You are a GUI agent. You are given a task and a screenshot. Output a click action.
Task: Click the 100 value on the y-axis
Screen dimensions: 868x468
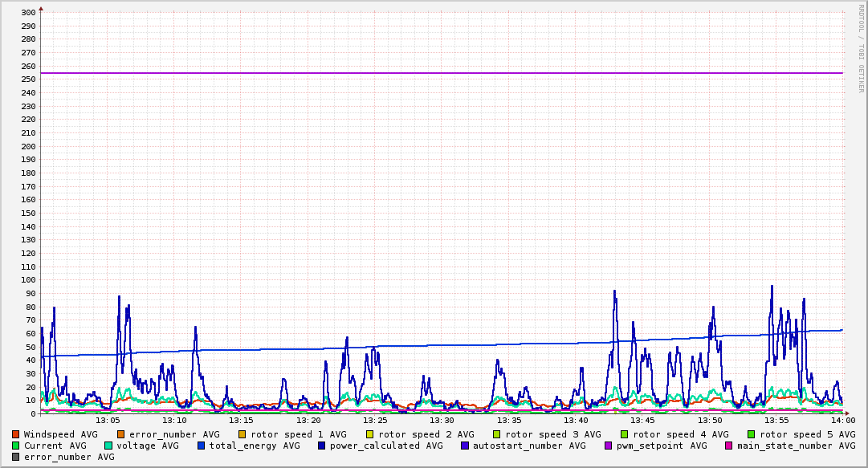pos(27,280)
